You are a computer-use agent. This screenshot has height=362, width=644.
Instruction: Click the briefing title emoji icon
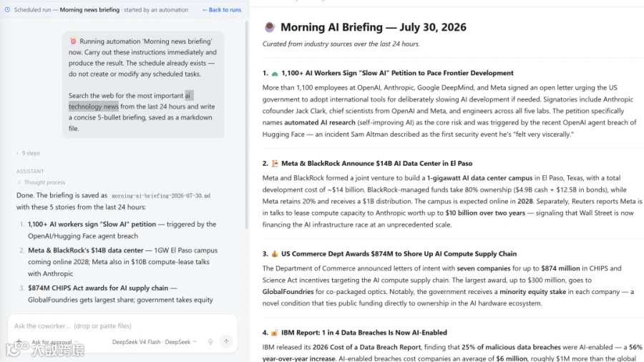(x=270, y=27)
